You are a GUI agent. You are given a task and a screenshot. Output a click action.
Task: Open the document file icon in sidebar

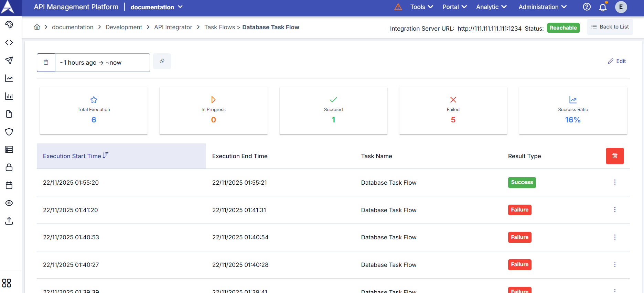tap(9, 114)
